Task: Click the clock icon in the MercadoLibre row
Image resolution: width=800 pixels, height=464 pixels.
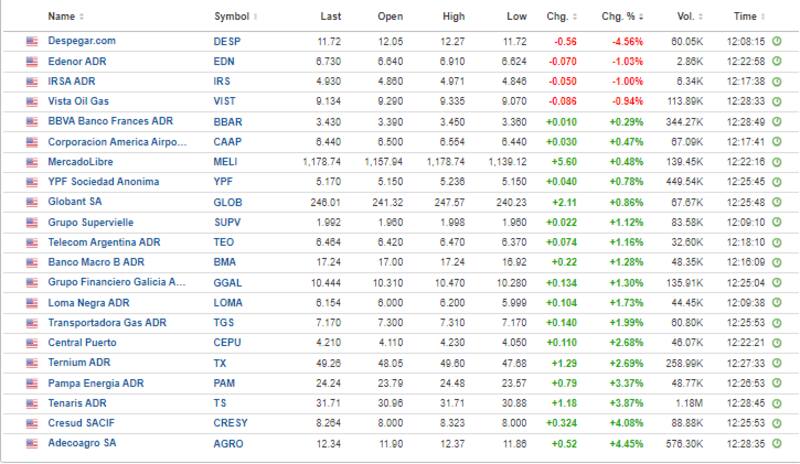Action: point(776,162)
